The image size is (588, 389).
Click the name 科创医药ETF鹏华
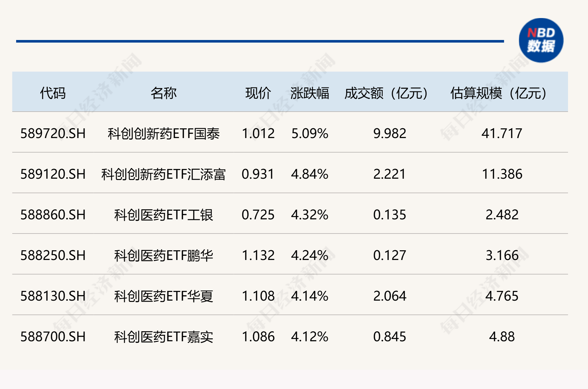tap(164, 255)
